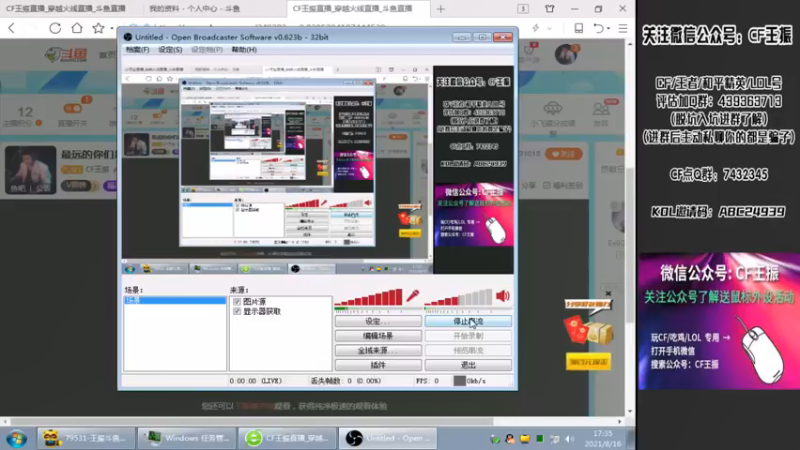Screen dimensions: 800x450
Task: Open the CF王振直播 browser taskbar item
Action: tap(287, 438)
